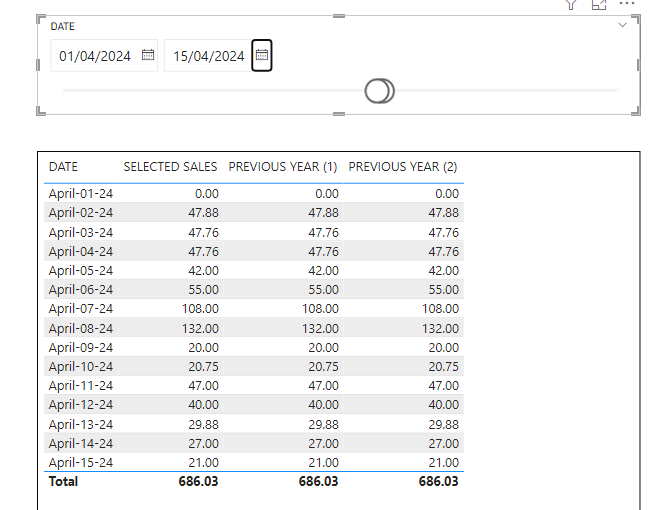
Task: Sort by PREVIOUS YEAR (1) column header
Action: 283,167
